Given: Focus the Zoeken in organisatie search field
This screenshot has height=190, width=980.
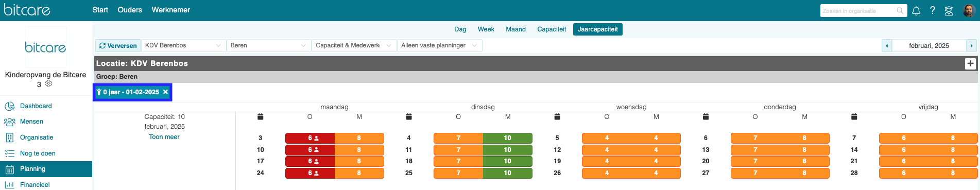Looking at the screenshot, I should (859, 11).
